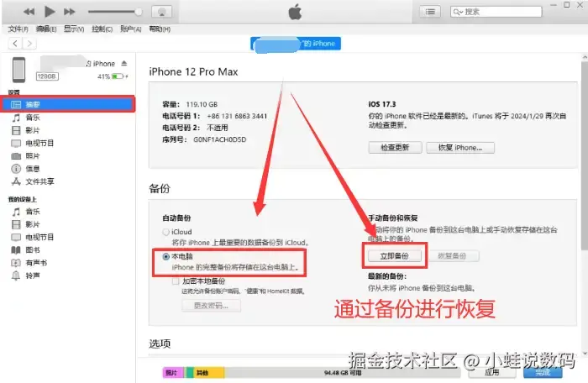Go forward with the right chevron
This screenshot has width=588, height=383.
click(29, 44)
